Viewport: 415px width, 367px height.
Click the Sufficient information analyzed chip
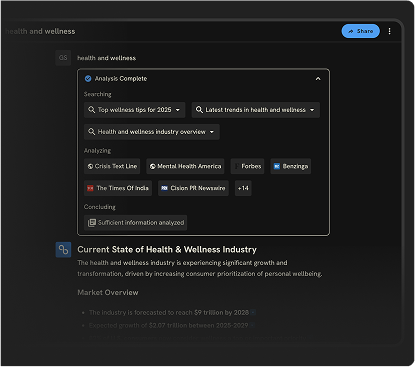pyautogui.click(x=136, y=223)
